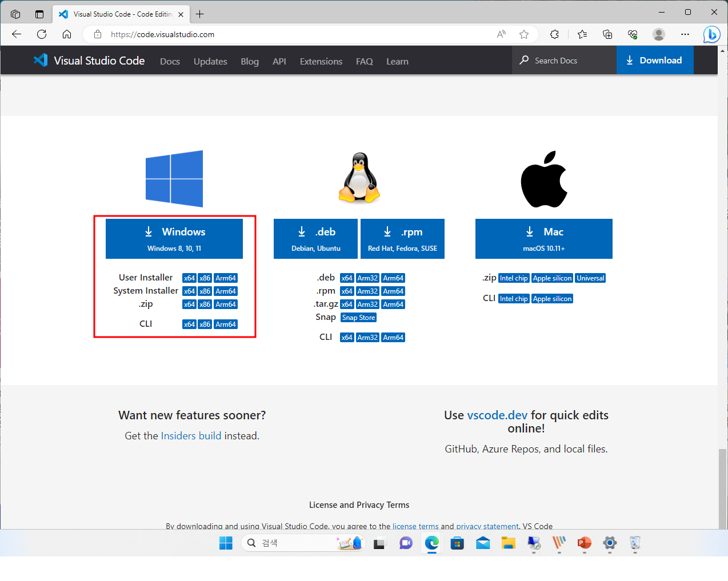Select Linux .tar.gz x64 link

[x=347, y=304]
